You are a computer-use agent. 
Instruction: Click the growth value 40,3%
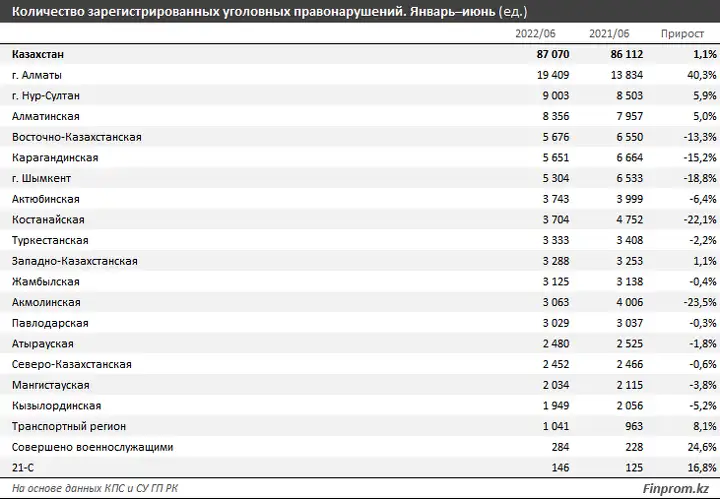[x=702, y=75]
